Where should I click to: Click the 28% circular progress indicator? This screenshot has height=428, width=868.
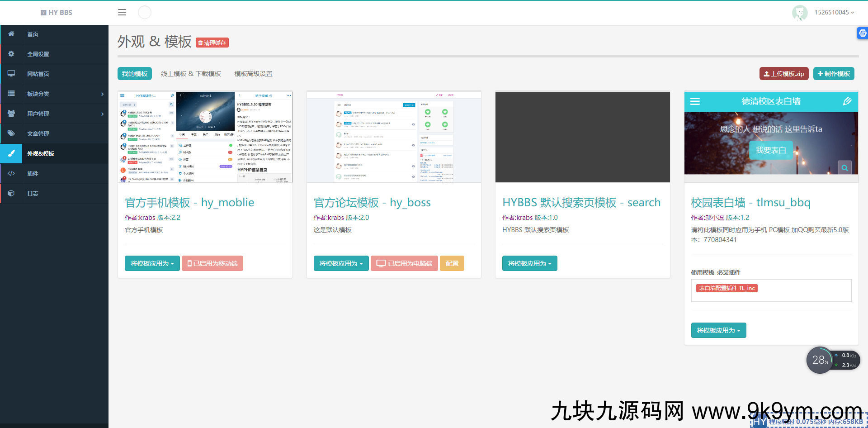820,360
